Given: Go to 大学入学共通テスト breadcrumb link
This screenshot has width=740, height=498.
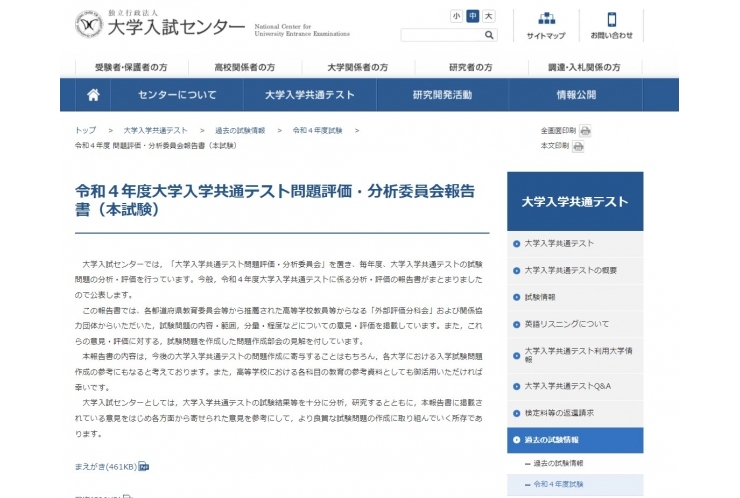Looking at the screenshot, I should click(155, 130).
